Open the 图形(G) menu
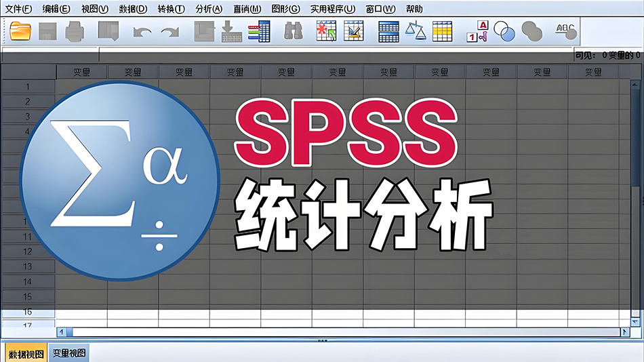Viewport: 644px width, 362px height. click(286, 9)
